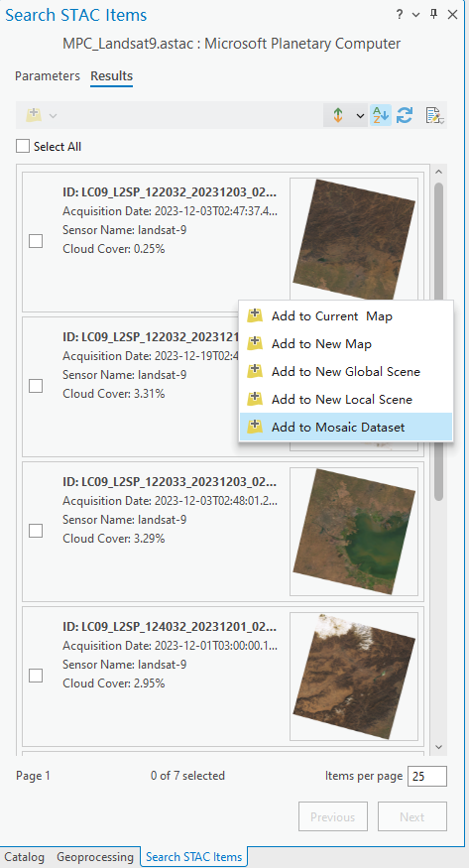Click the Cloud Cover: 2.95% text
Image resolution: width=469 pixels, height=868 pixels.
(114, 683)
